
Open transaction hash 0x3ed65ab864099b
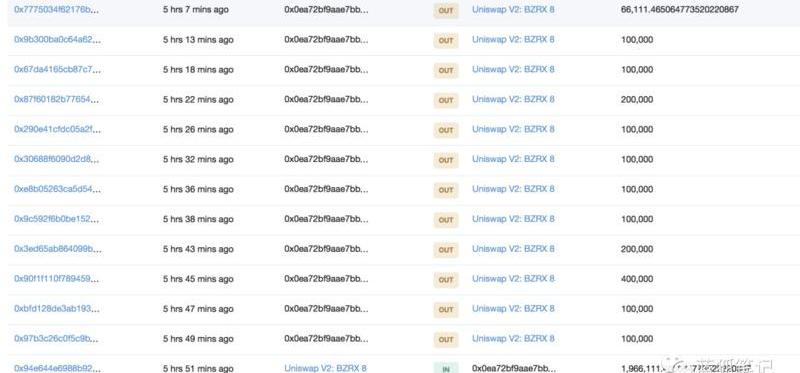click(x=57, y=249)
